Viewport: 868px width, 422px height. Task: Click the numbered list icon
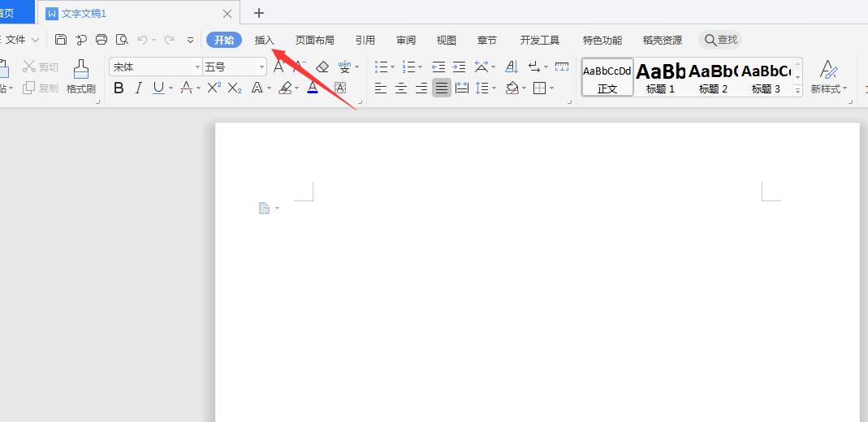(x=409, y=67)
